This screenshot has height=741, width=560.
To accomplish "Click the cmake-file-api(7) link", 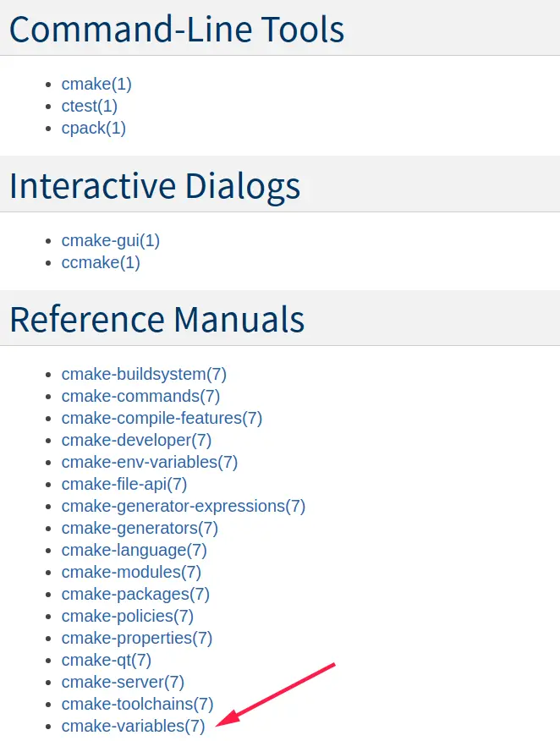I will (x=124, y=484).
